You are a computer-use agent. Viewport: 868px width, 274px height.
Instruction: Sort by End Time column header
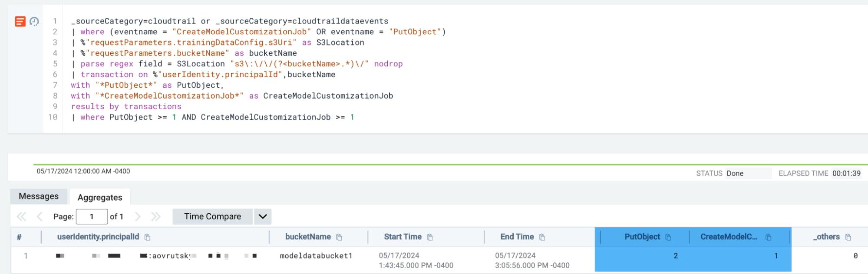(517, 237)
